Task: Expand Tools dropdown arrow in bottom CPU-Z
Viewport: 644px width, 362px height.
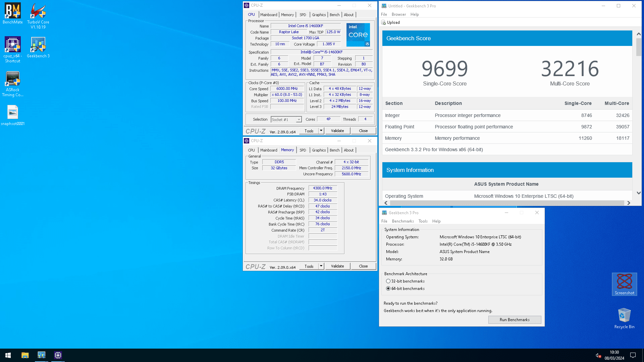Action: tap(321, 266)
